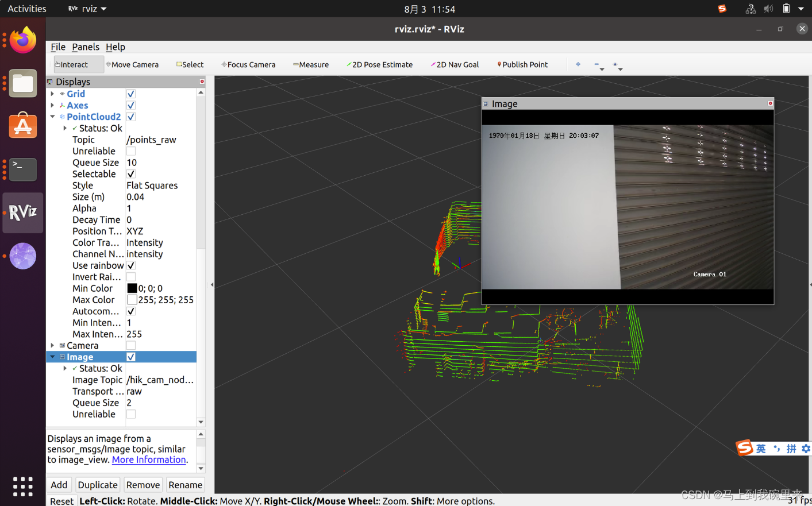Open the rviz application menu in top bar
Screen dimensions: 812x506
click(x=87, y=9)
